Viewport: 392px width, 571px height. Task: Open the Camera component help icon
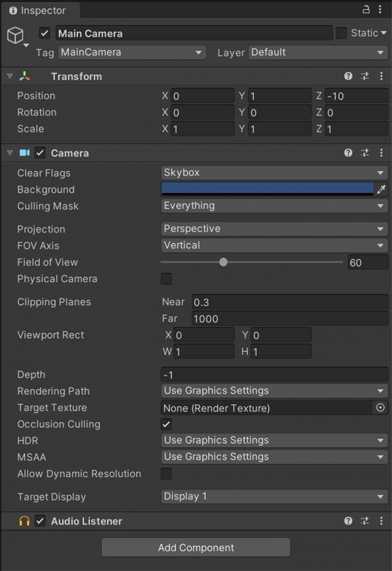click(348, 153)
